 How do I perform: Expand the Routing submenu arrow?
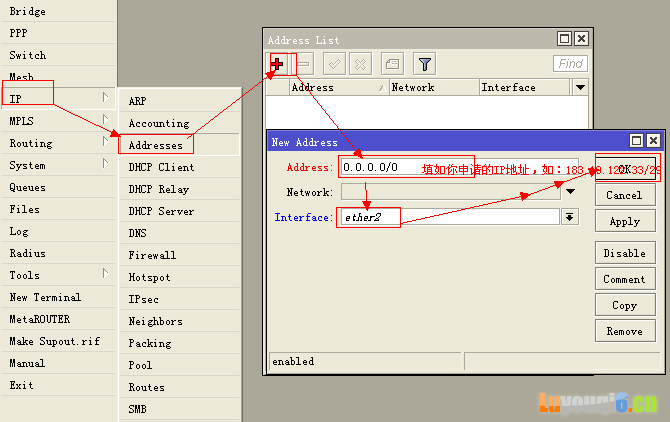click(105, 141)
